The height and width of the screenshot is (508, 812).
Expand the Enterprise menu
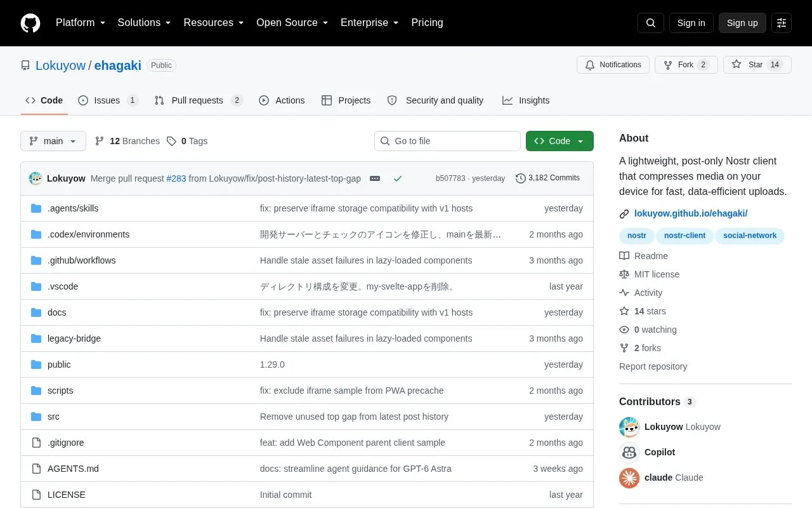pyautogui.click(x=370, y=23)
